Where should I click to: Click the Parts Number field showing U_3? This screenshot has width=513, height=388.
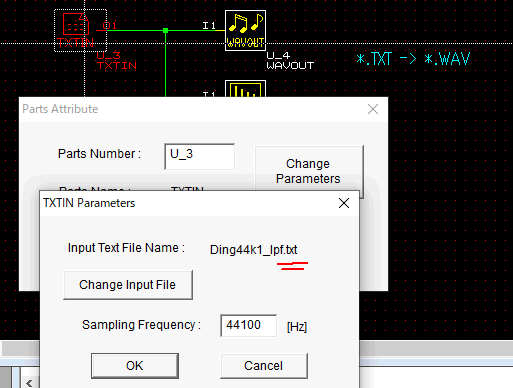(x=199, y=156)
